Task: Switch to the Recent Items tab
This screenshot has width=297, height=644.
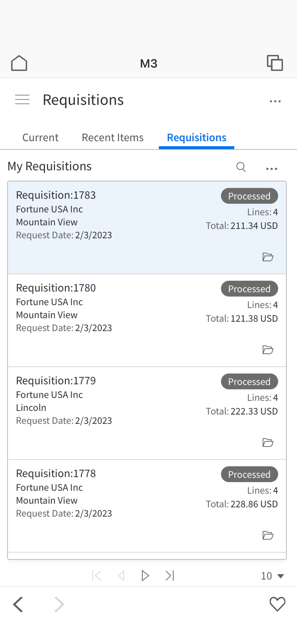Action: [x=113, y=138]
